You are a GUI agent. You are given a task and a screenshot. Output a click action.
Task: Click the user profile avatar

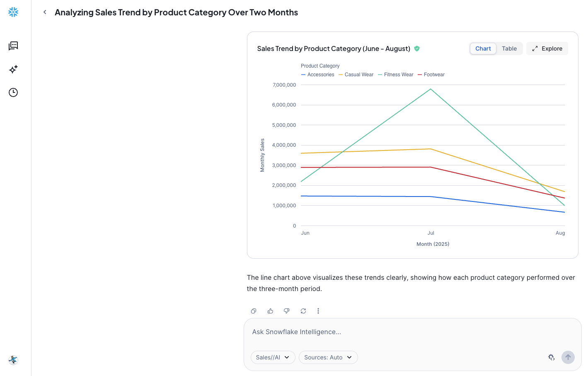coord(13,360)
